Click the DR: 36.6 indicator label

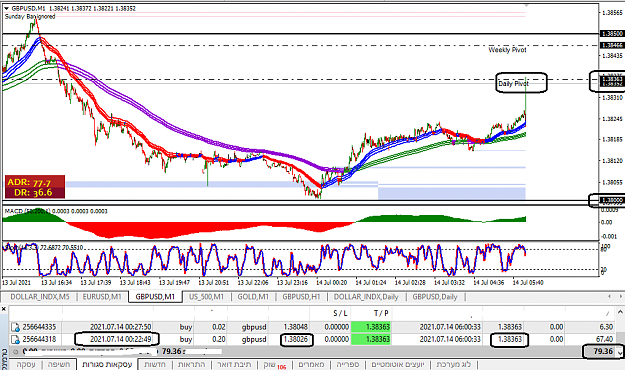[x=33, y=193]
